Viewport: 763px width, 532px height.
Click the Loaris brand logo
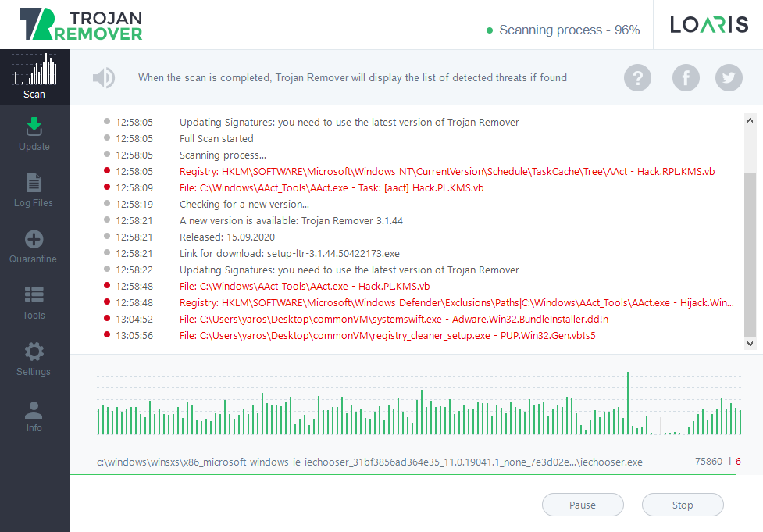709,24
